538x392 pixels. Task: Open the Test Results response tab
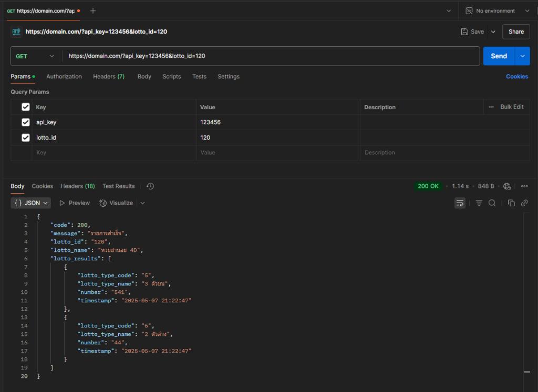pyautogui.click(x=118, y=186)
